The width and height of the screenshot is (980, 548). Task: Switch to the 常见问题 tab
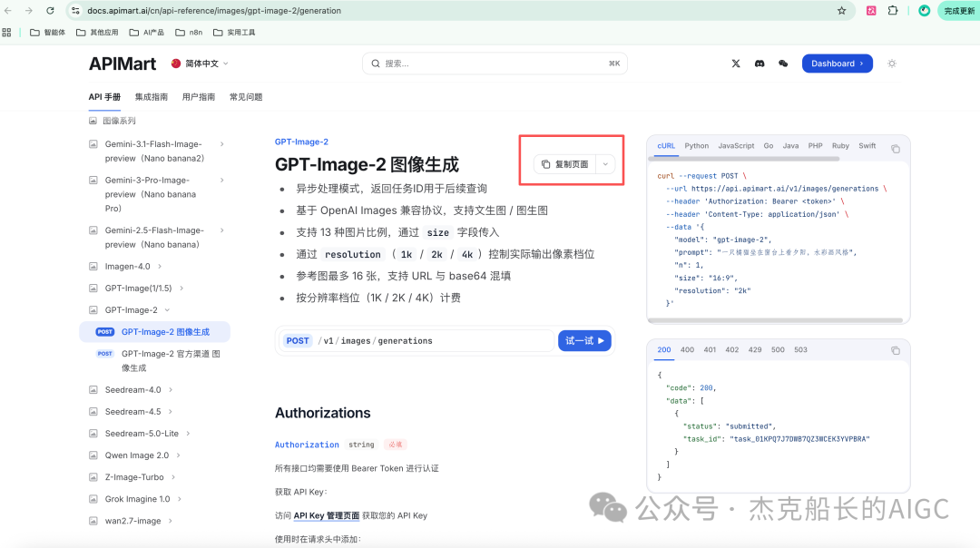click(246, 97)
